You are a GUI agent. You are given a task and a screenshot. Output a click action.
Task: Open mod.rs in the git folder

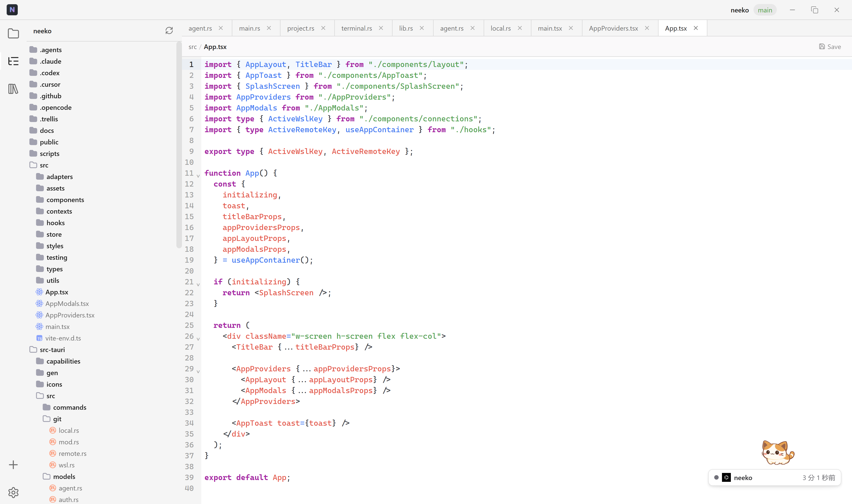[64, 442]
